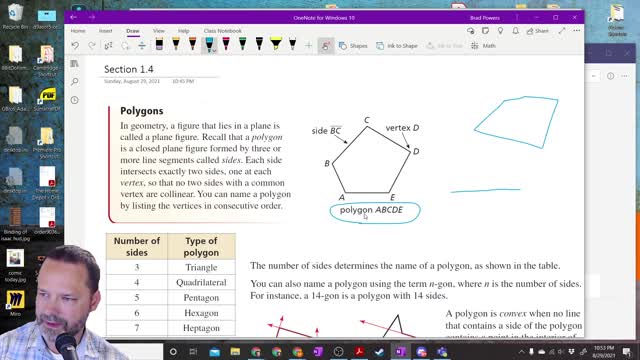Screen dimensions: 640x360
Task: Show hidden system tray icons
Action: click(521, 351)
